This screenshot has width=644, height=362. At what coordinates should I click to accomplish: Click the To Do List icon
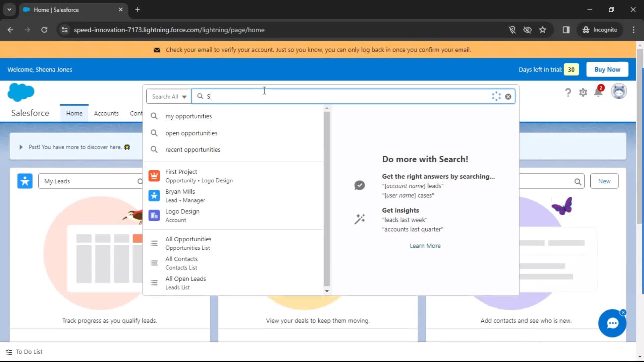pos(9,352)
